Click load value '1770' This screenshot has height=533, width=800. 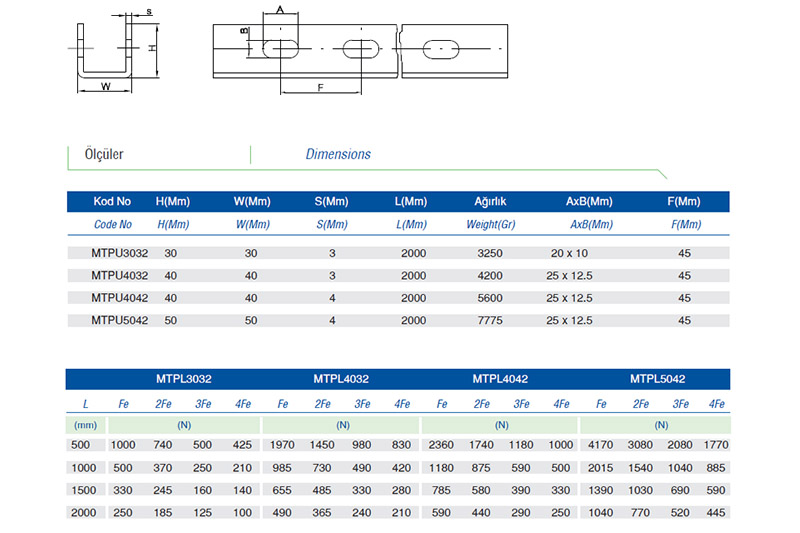[716, 445]
